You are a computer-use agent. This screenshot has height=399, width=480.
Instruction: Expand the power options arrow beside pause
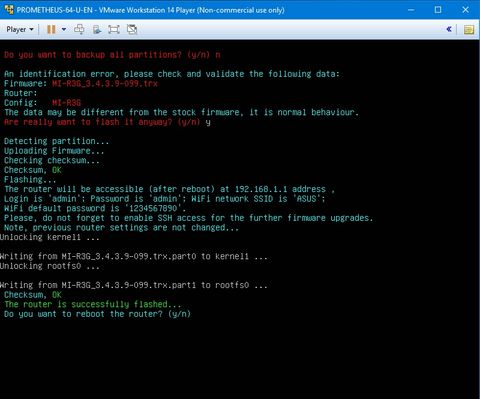coord(64,29)
